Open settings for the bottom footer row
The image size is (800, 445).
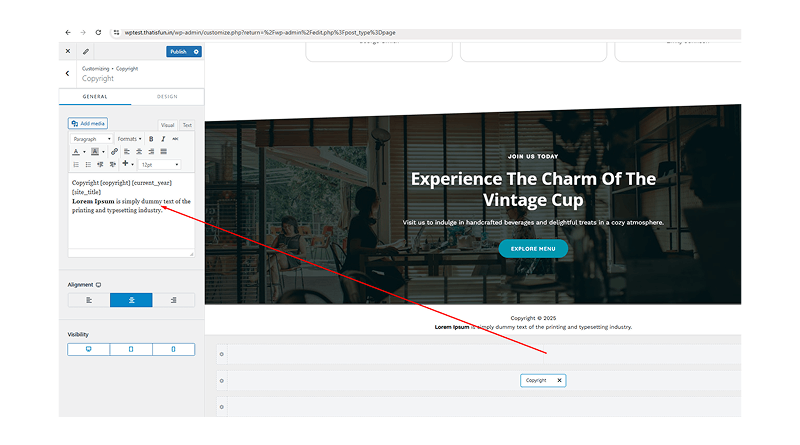point(221,407)
